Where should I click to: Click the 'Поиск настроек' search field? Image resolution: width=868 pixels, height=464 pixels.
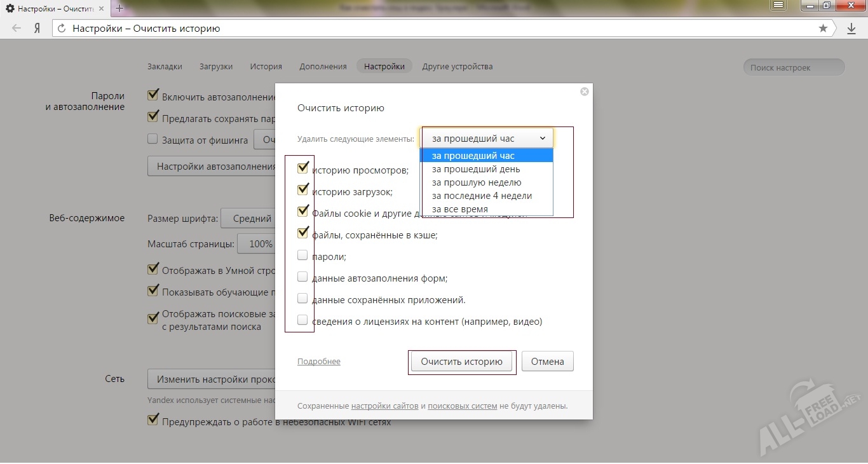(793, 67)
